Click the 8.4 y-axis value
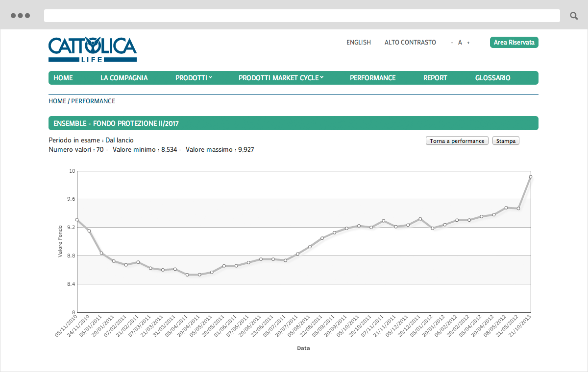The height and width of the screenshot is (372, 588). (x=71, y=284)
